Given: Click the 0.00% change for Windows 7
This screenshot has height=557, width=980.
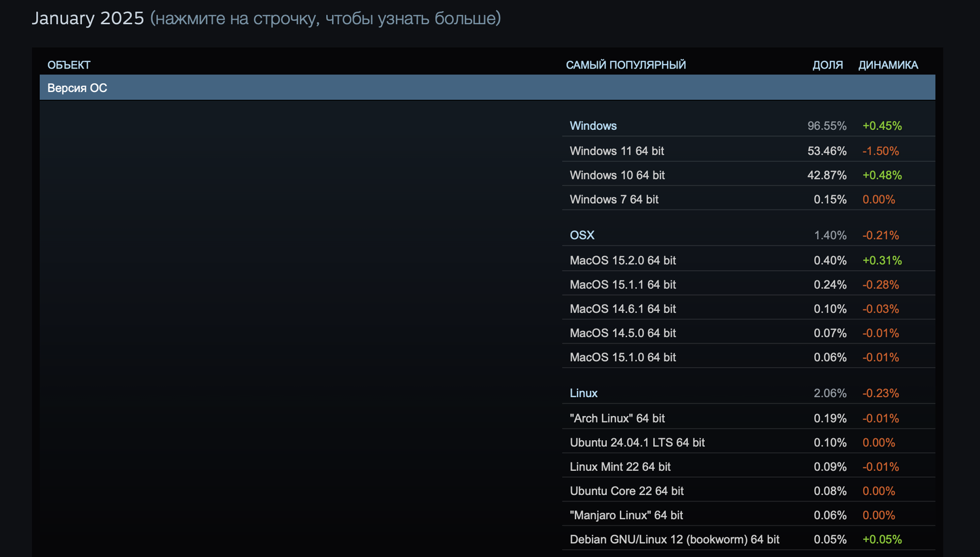Looking at the screenshot, I should [x=879, y=199].
